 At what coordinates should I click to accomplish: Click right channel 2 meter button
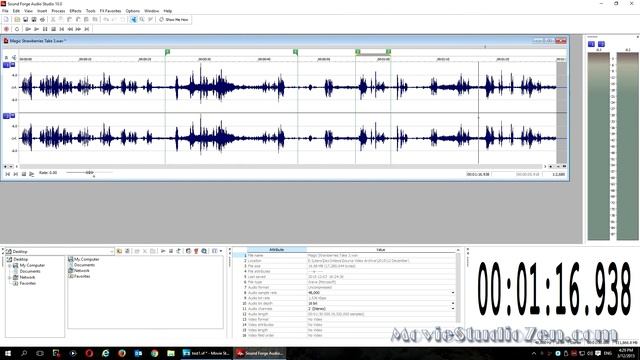point(601,44)
